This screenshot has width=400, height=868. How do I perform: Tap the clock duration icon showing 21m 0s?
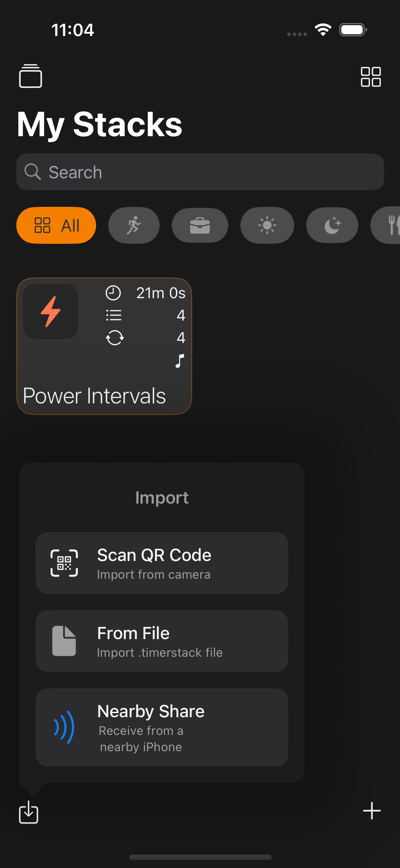pyautogui.click(x=114, y=293)
